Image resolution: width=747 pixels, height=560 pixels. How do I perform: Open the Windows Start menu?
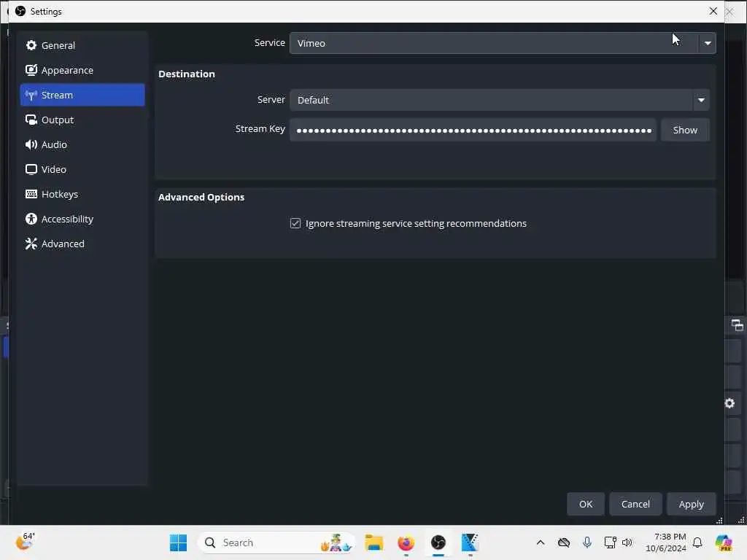[178, 542]
